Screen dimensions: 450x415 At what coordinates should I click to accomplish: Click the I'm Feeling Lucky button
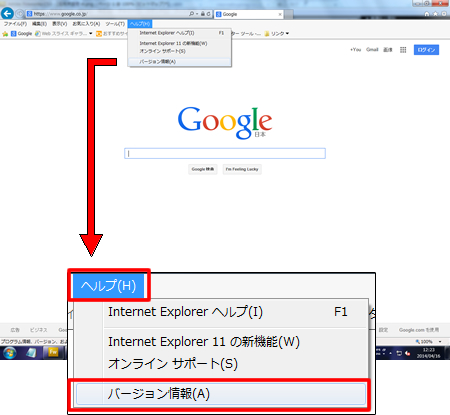point(242,169)
